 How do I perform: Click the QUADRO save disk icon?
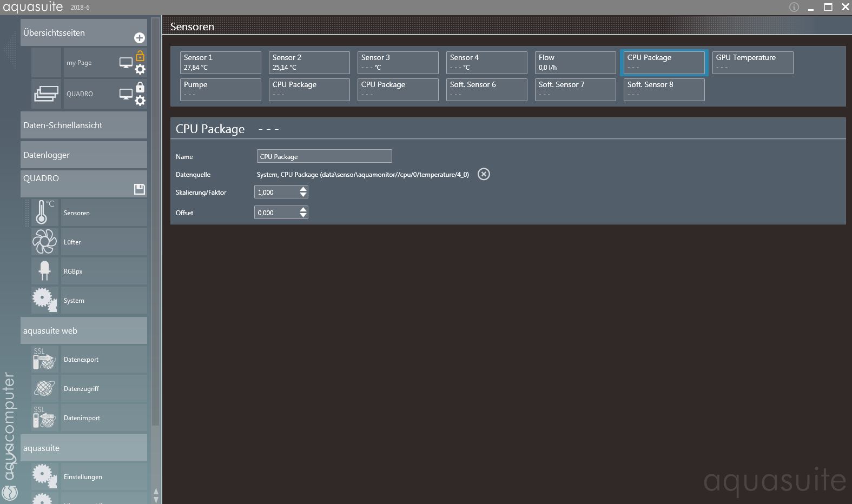[139, 189]
